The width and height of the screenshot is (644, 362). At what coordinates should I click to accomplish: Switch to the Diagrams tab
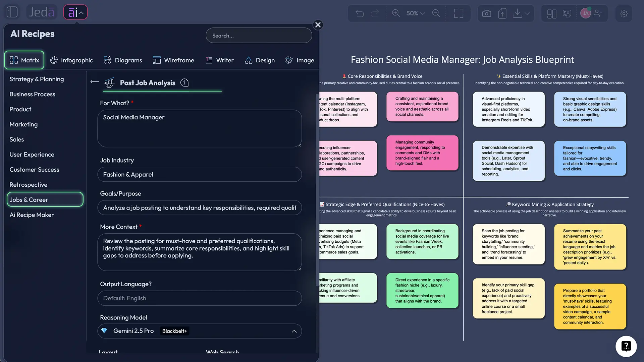(123, 60)
